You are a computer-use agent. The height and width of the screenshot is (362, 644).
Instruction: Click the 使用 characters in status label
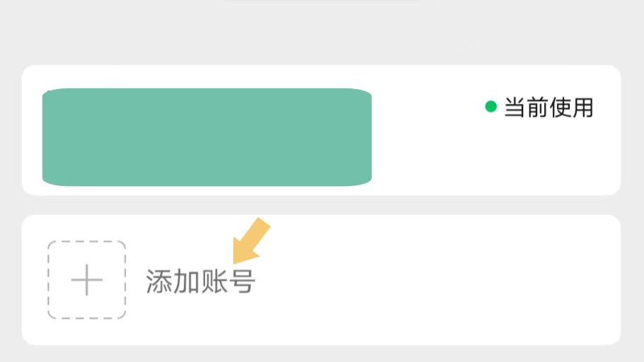coord(571,107)
